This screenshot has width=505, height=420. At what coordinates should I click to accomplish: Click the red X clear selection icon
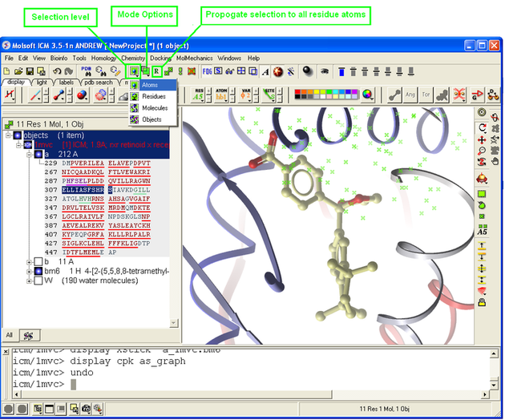point(192,71)
